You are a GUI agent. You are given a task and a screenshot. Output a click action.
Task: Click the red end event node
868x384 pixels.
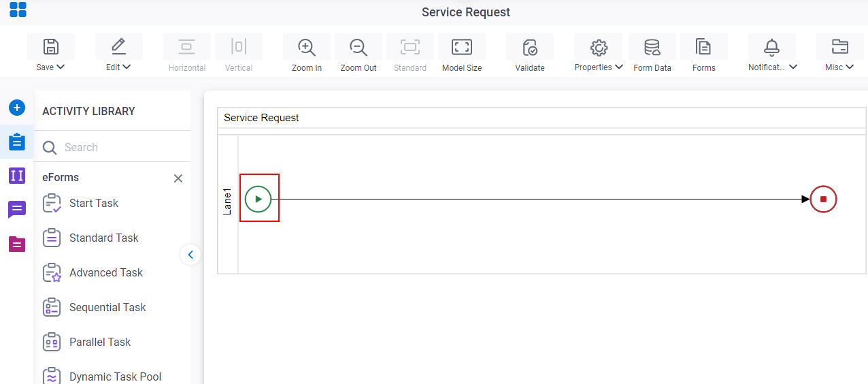(823, 199)
